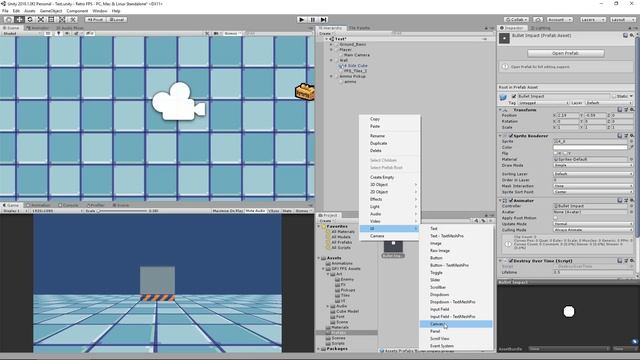Viewport: 640px width, 360px height.
Task: Open the File menu
Action: (x=5, y=11)
